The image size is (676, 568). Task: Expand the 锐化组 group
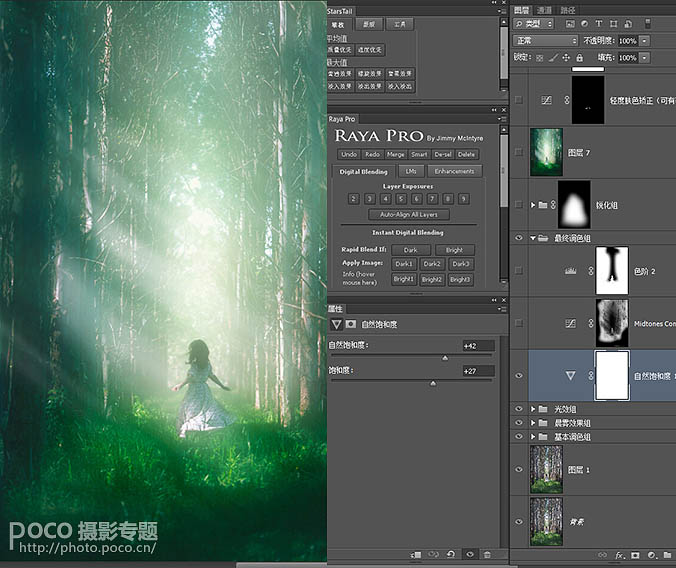point(533,205)
